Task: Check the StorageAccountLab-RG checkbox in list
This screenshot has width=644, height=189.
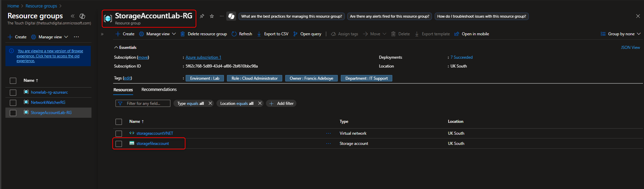Action: (13, 113)
